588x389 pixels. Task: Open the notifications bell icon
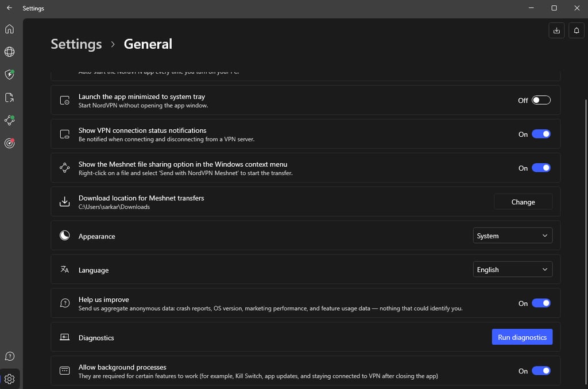[x=576, y=31]
